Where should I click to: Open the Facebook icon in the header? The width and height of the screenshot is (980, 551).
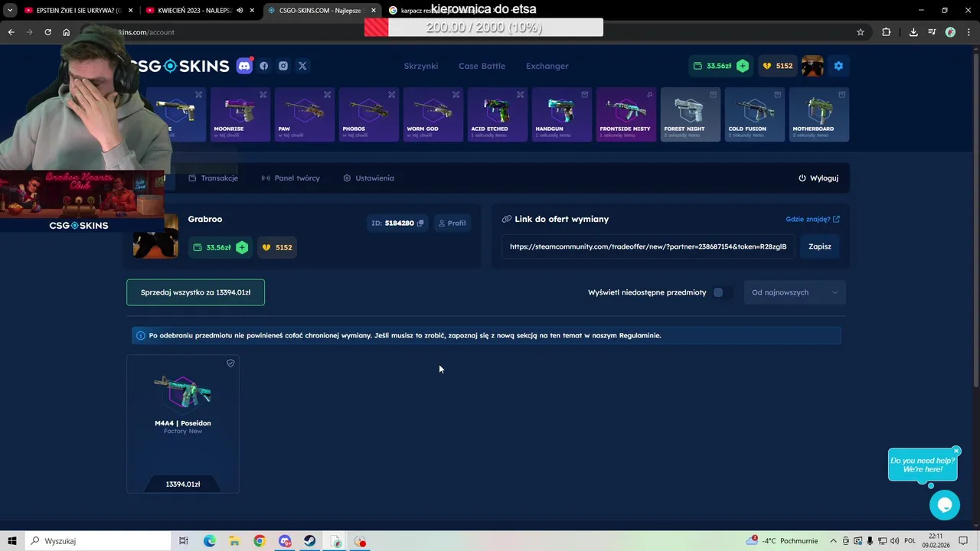tap(264, 66)
